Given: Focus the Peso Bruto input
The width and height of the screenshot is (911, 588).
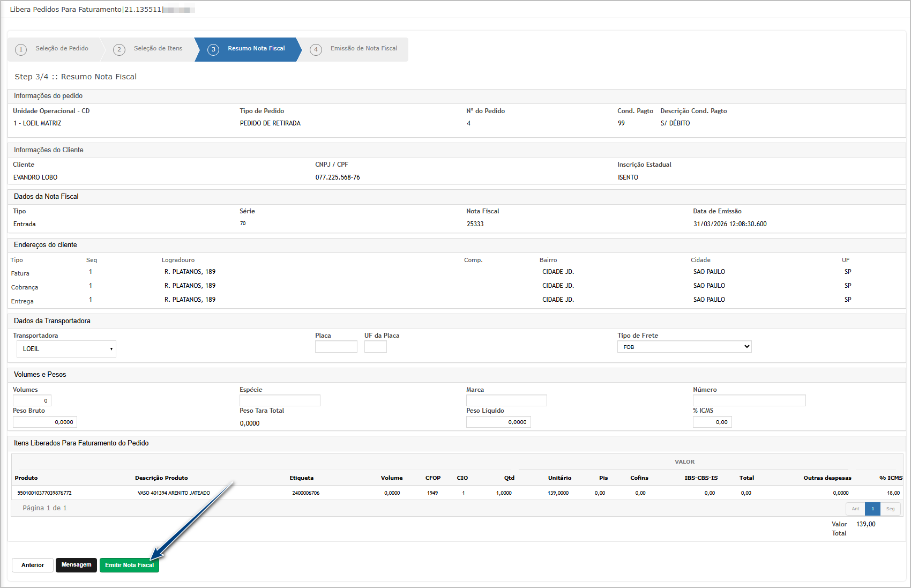Looking at the screenshot, I should [45, 422].
